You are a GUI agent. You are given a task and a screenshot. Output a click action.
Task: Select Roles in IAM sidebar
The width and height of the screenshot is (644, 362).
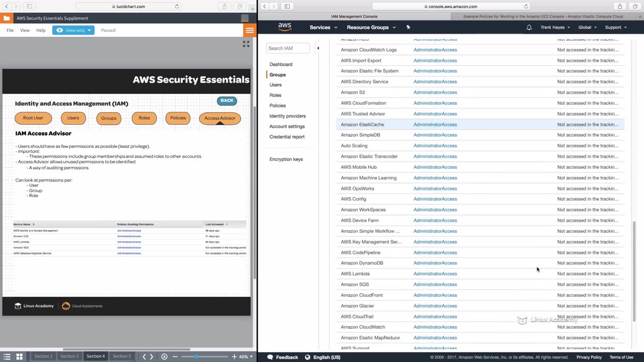click(x=275, y=95)
